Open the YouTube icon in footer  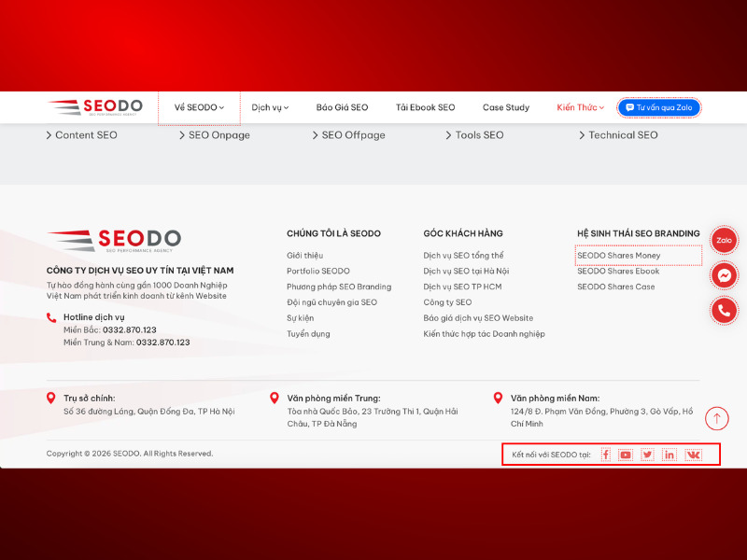coord(626,455)
